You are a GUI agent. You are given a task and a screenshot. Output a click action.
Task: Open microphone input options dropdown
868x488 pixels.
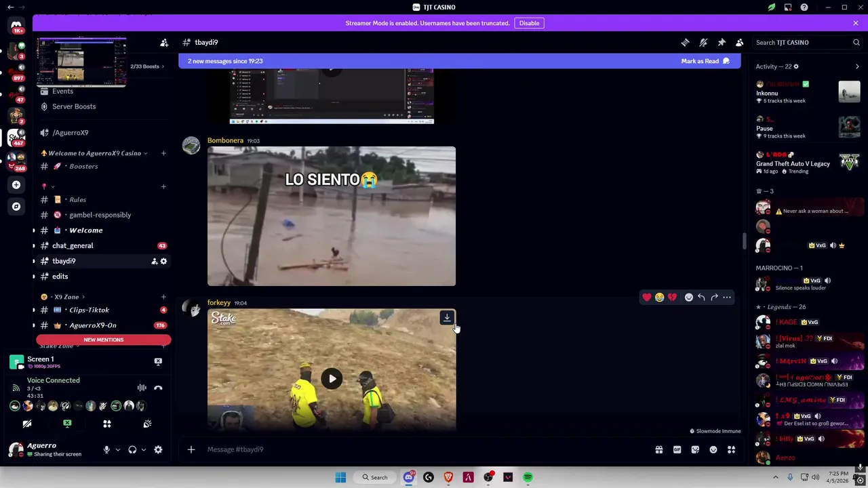click(x=117, y=450)
